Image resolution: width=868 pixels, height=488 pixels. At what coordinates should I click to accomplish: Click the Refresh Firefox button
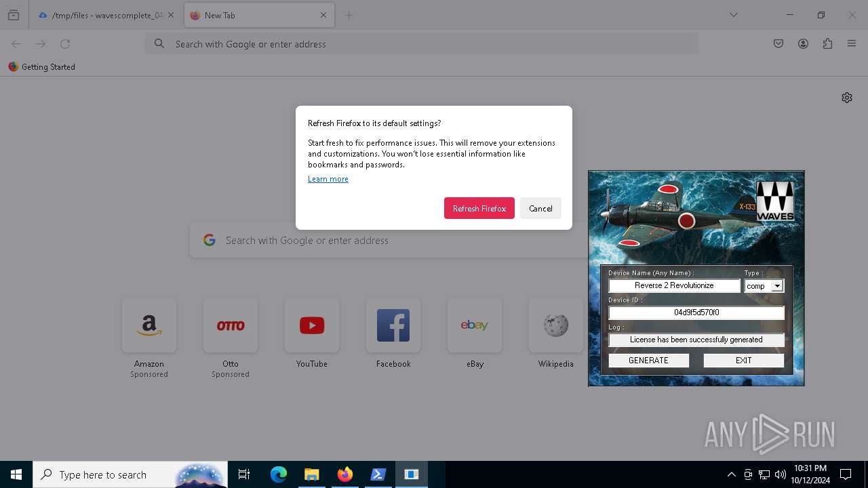pos(479,208)
